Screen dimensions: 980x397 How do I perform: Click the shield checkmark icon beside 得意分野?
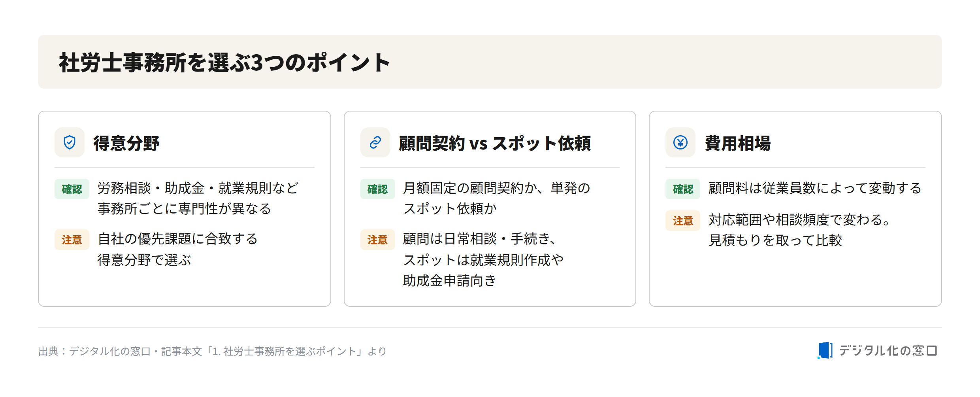(70, 142)
